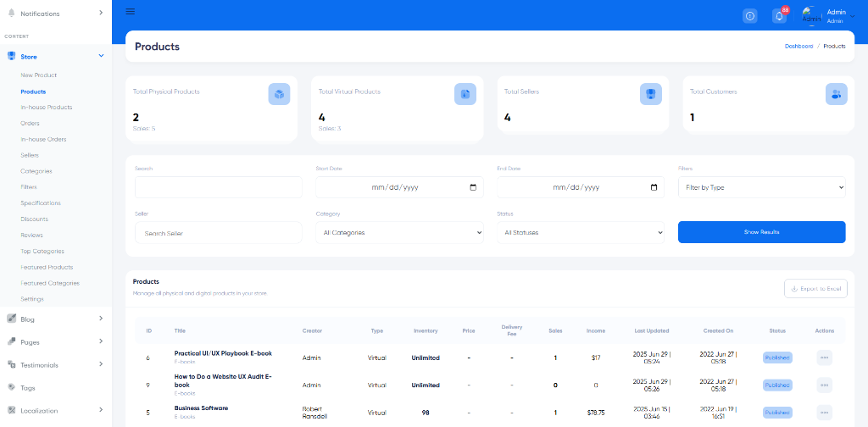Click the $78.75 income value
The image size is (868, 427).
[596, 413]
